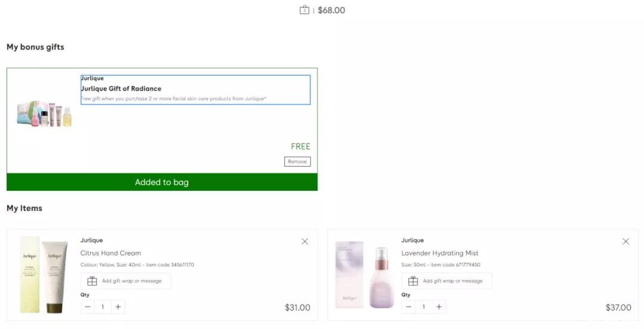
Task: Remove Lavender Hydrating Mist with X icon
Action: pyautogui.click(x=626, y=241)
